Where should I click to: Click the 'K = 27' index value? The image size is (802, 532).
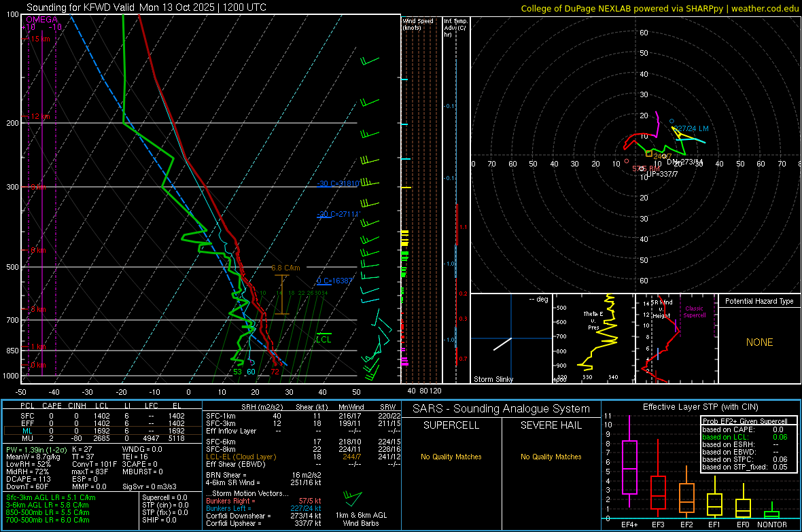(x=82, y=449)
